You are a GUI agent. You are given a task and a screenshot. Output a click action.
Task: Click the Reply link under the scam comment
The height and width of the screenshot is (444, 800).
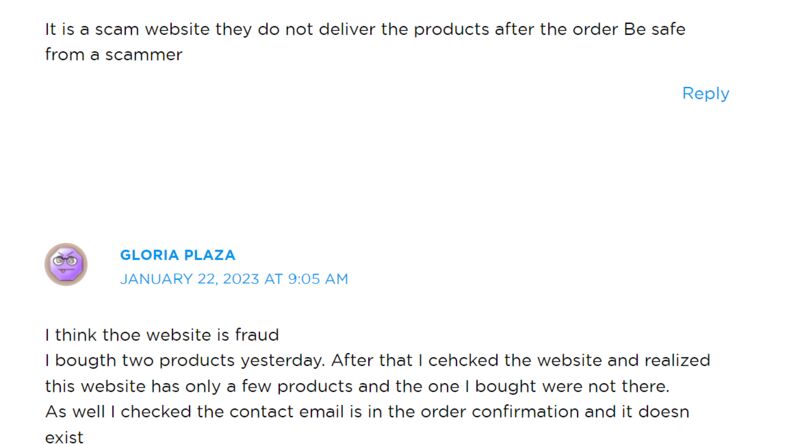(x=706, y=93)
